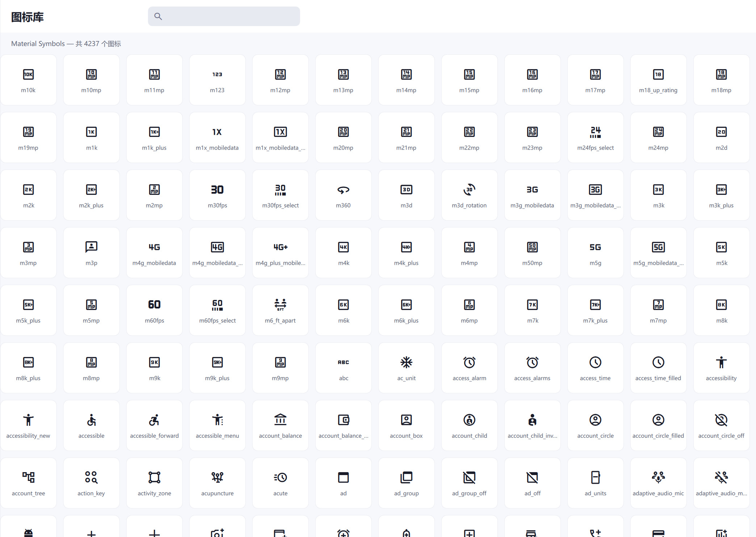
Task: Choose the m3p icon card
Action: 91,253
